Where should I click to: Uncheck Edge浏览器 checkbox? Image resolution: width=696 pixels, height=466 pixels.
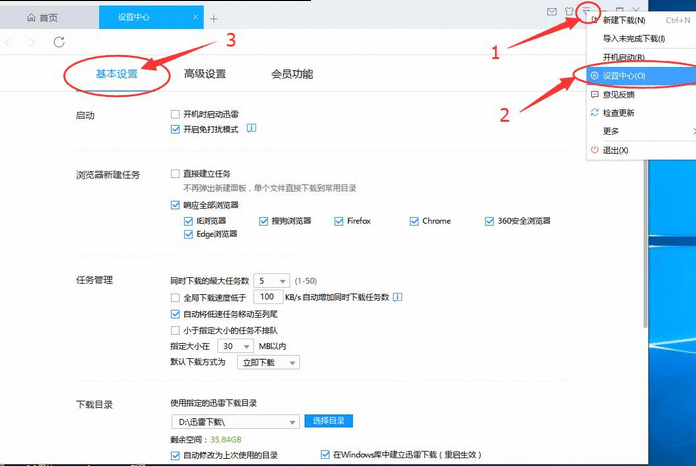click(188, 234)
